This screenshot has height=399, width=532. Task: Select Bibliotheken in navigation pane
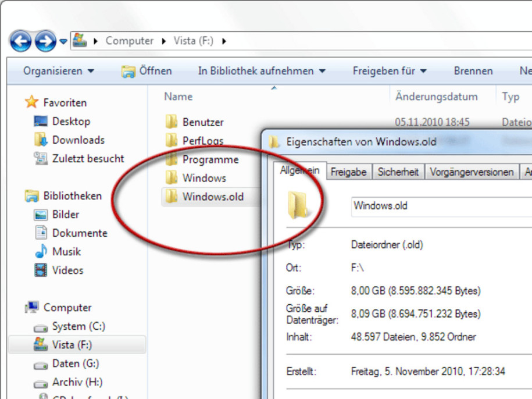tap(72, 196)
